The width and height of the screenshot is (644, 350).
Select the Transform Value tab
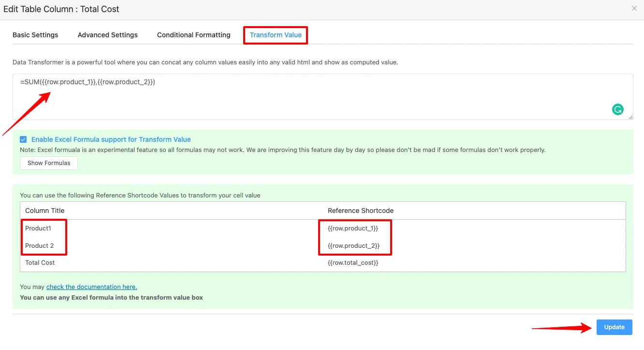tap(276, 35)
